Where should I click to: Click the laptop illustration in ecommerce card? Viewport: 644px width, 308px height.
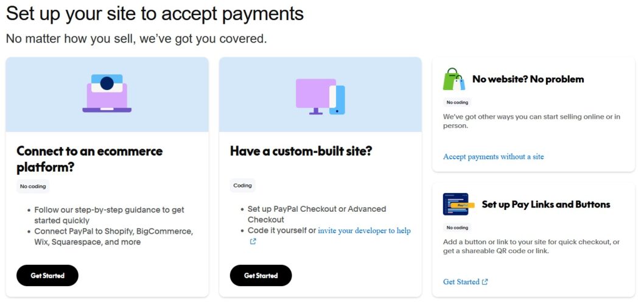pyautogui.click(x=107, y=94)
